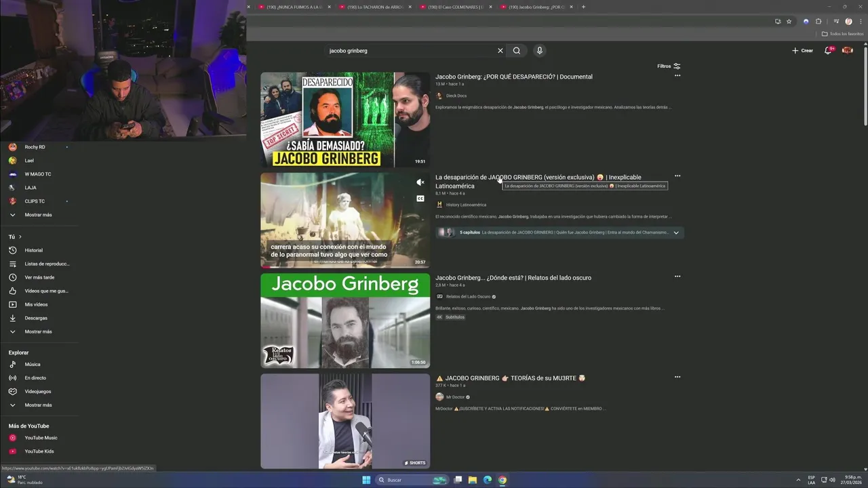Image resolution: width=868 pixels, height=488 pixels.
Task: Open the browser extensions puzzle icon
Action: click(x=818, y=21)
